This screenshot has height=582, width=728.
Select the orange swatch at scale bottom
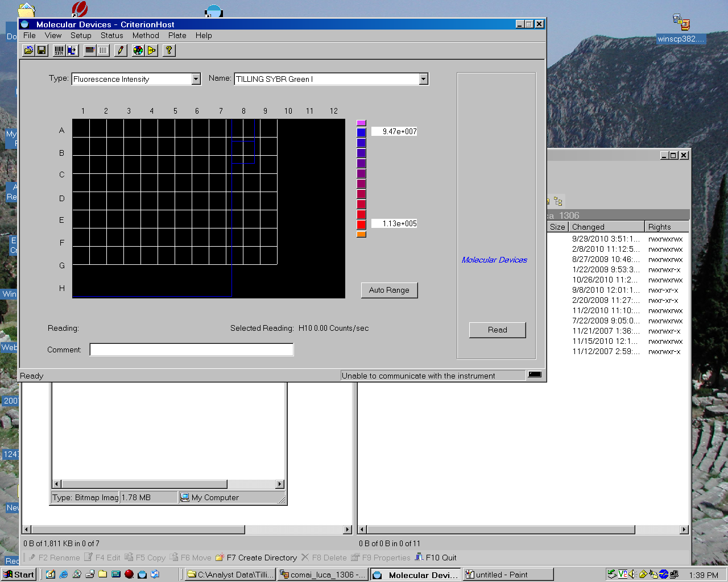pyautogui.click(x=361, y=234)
